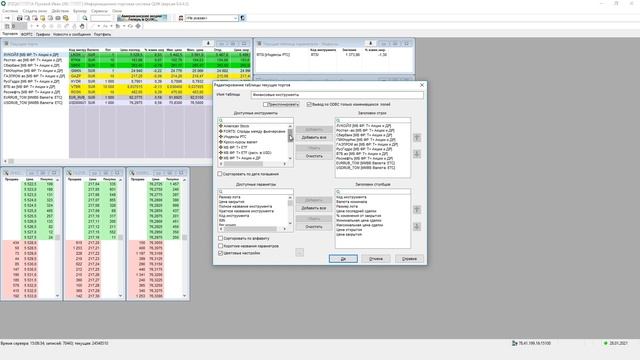Image resolution: width=640 pixels, height=360 pixels.
Task: Open the toolbar combo box dropdown
Action: click(236, 18)
